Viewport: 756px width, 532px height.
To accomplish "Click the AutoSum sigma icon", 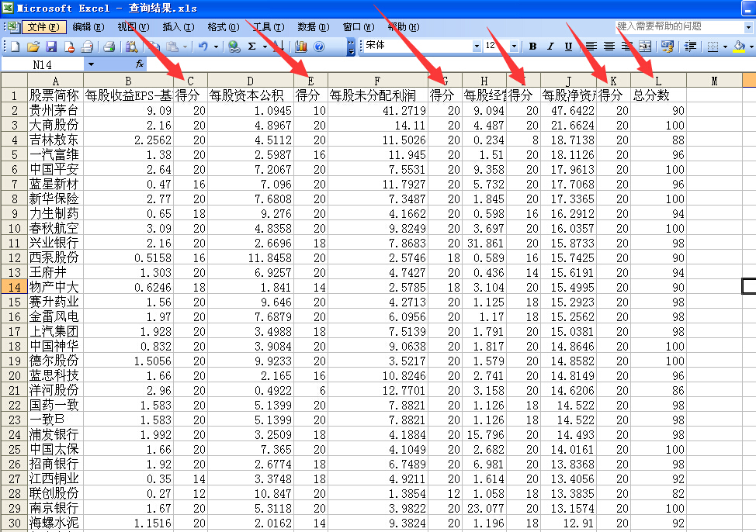I will pos(252,47).
